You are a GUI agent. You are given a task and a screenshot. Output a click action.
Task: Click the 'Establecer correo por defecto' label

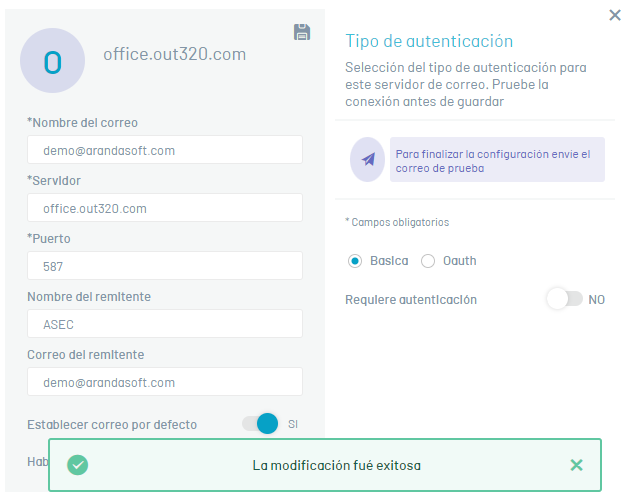pyautogui.click(x=112, y=424)
